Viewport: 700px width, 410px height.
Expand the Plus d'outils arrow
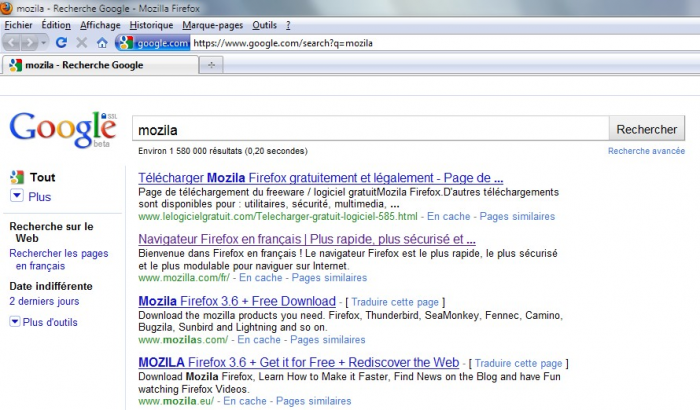(15, 322)
